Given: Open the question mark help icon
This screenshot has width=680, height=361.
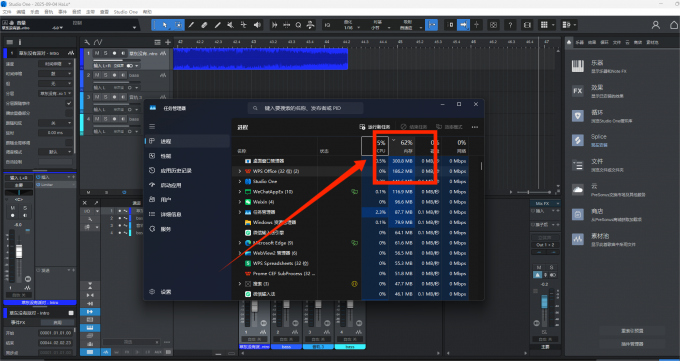Looking at the screenshot, I should [510, 25].
